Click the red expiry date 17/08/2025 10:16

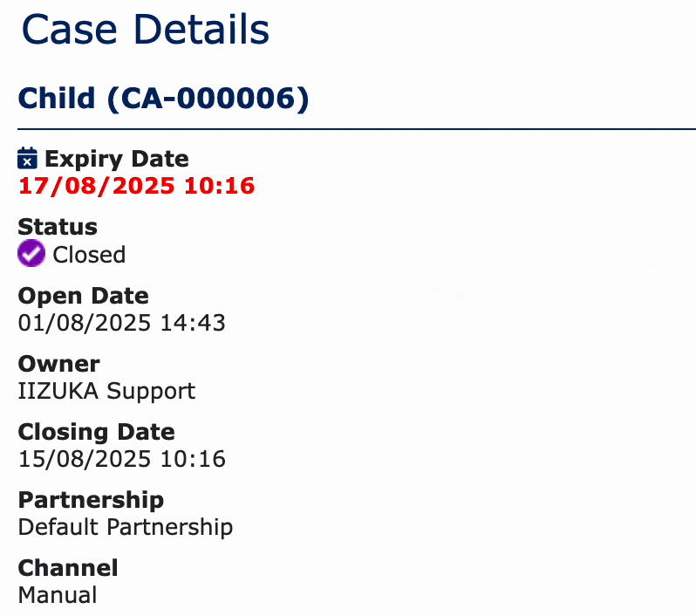coord(137,186)
